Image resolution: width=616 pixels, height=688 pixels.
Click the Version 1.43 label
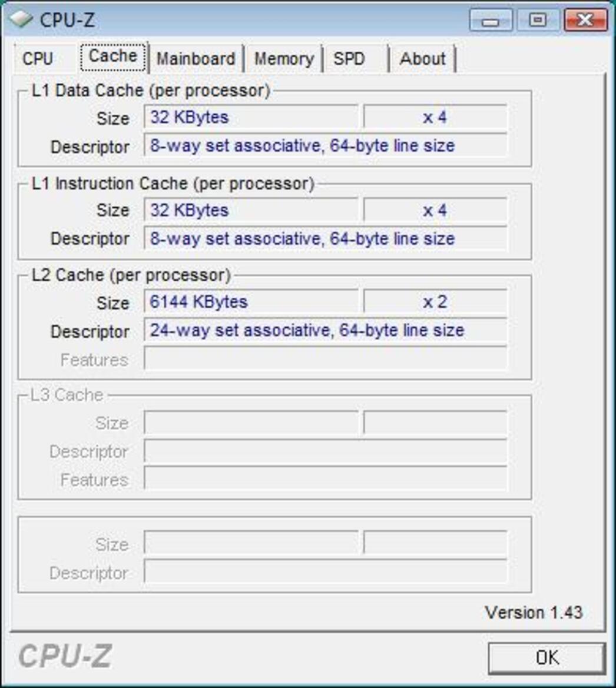pos(534,612)
